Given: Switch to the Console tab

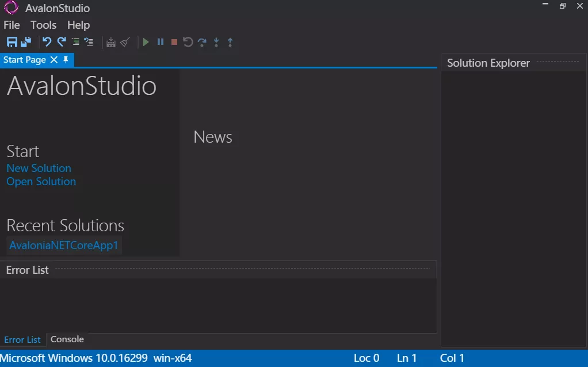Looking at the screenshot, I should pyautogui.click(x=67, y=339).
